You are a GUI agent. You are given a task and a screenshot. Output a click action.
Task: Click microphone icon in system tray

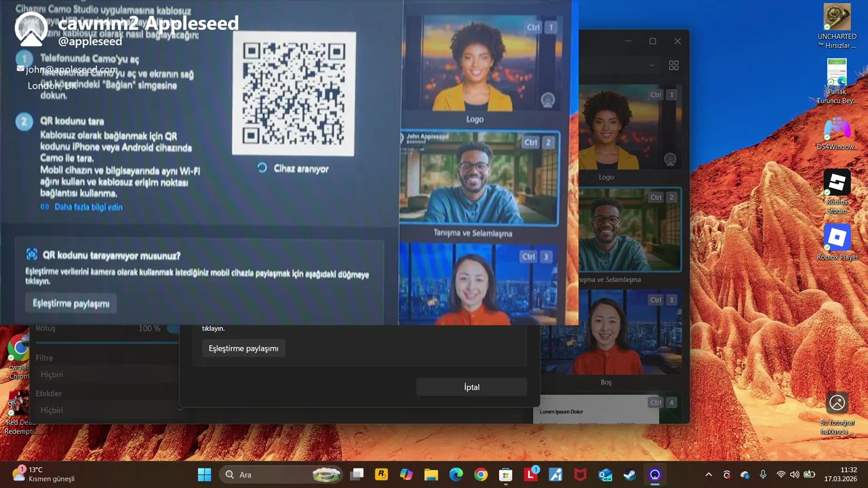(x=763, y=474)
